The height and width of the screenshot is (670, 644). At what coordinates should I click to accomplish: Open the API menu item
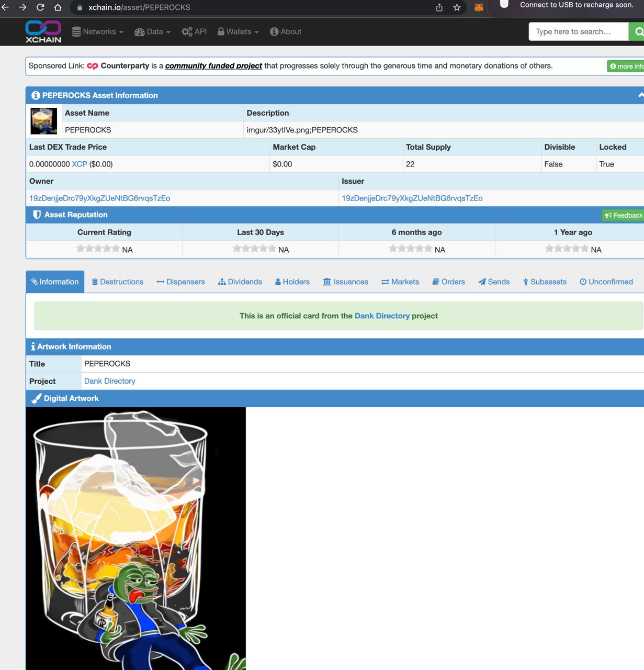point(194,31)
